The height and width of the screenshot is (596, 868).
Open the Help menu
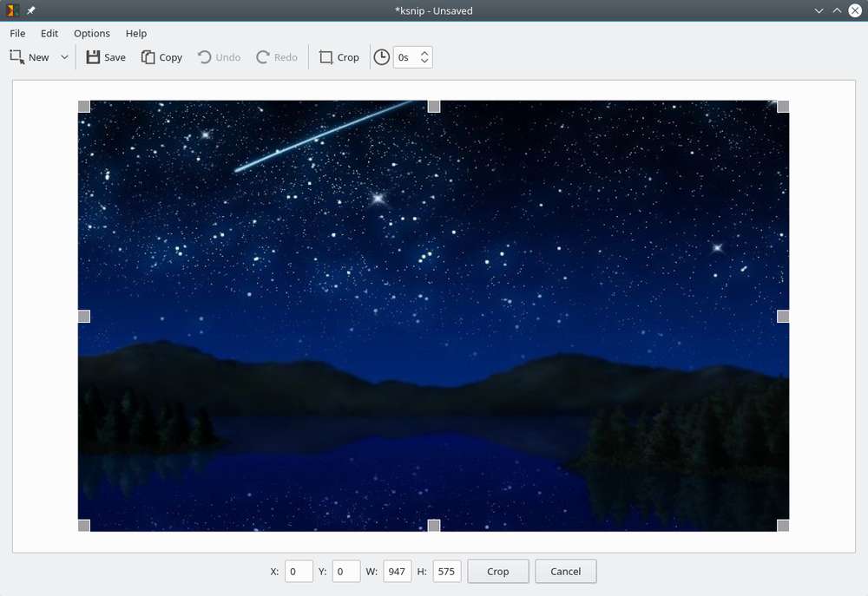click(135, 33)
